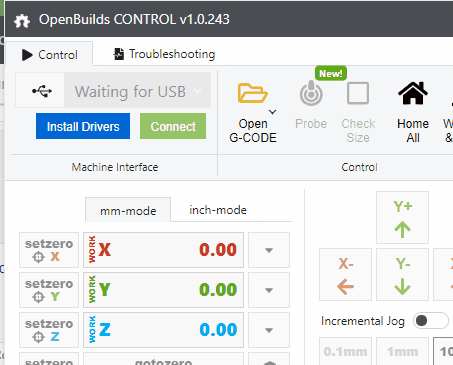453x365 pixels.
Task: Click the X work position value 0.00
Action: point(218,250)
